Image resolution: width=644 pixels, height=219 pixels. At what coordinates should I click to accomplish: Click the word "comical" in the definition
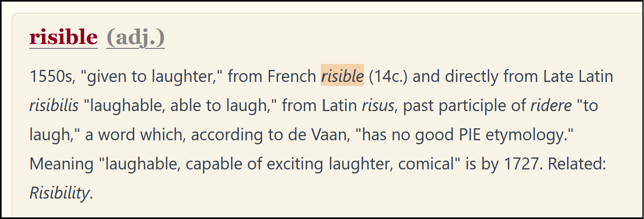coord(429,164)
